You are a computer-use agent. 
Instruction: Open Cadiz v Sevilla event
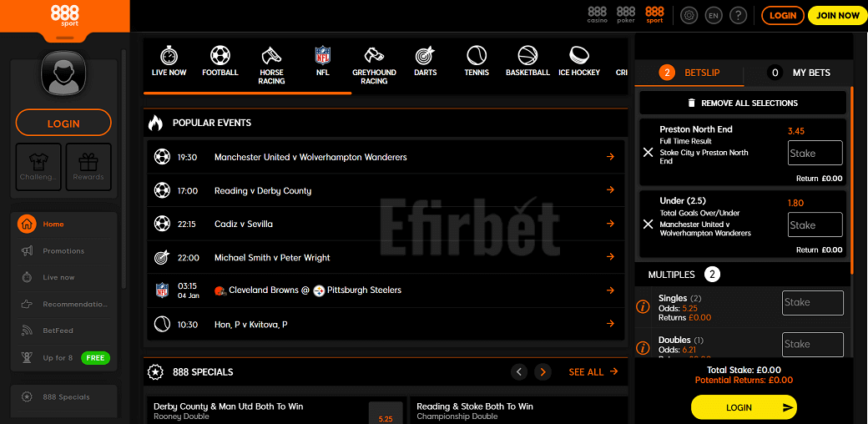pyautogui.click(x=386, y=224)
